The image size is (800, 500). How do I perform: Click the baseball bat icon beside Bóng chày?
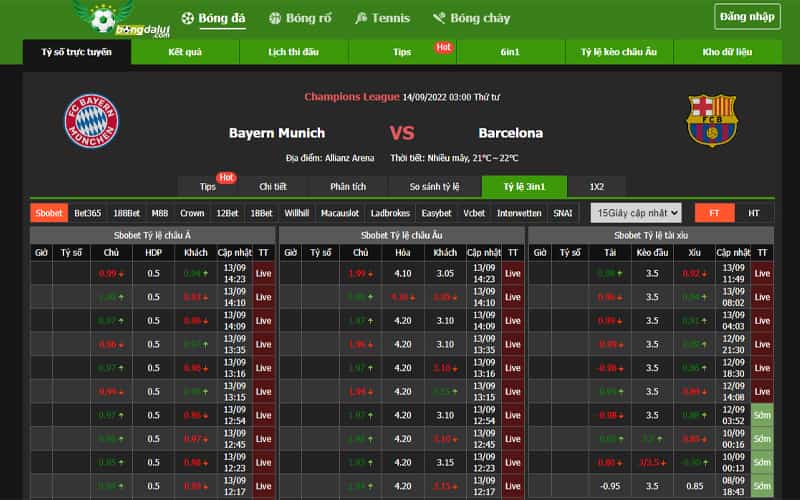click(439, 18)
